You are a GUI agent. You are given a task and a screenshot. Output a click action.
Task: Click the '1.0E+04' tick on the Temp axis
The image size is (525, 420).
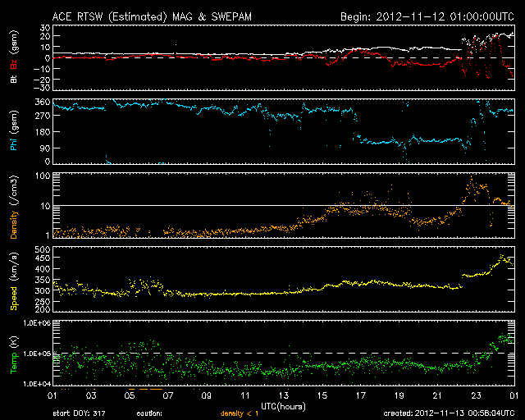[37, 384]
